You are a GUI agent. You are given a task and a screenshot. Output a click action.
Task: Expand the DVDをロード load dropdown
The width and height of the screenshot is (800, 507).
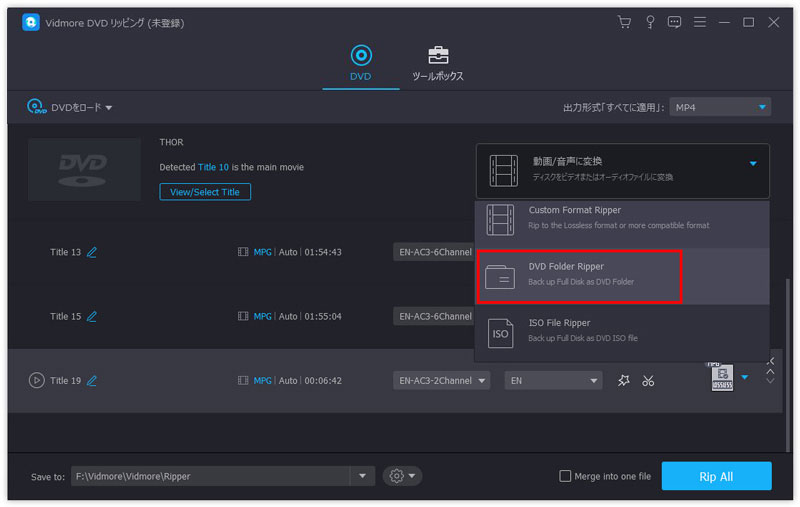point(70,107)
